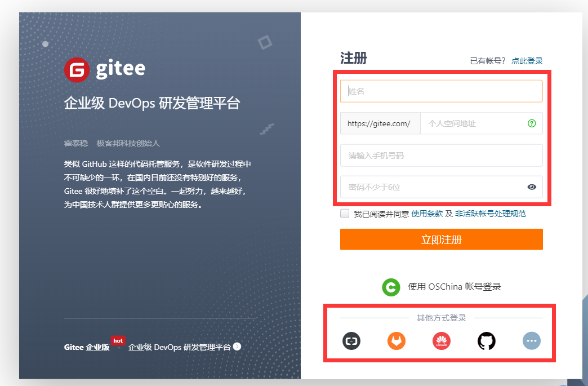Toggle password visibility eye icon
588x386 pixels.
(x=531, y=187)
